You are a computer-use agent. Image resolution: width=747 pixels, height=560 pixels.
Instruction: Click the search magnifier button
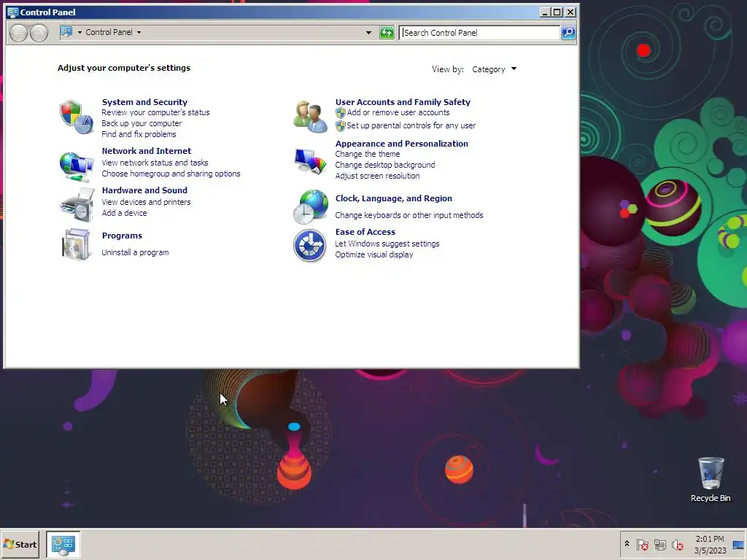pos(568,32)
